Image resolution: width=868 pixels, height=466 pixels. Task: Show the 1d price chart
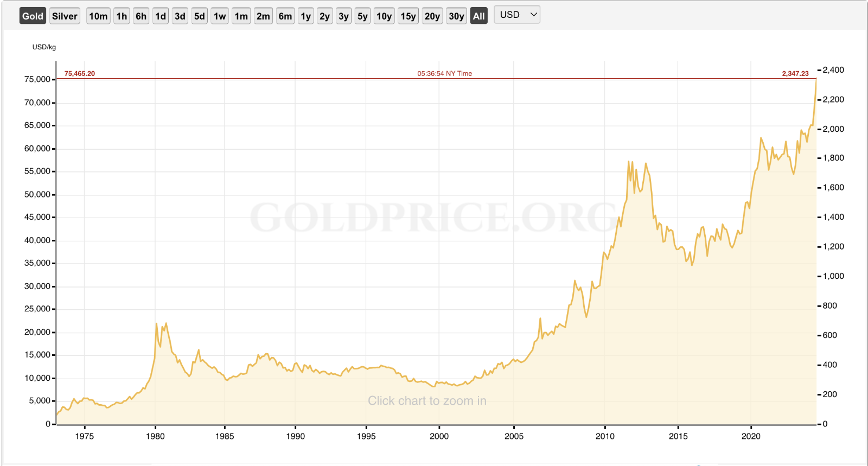click(161, 16)
